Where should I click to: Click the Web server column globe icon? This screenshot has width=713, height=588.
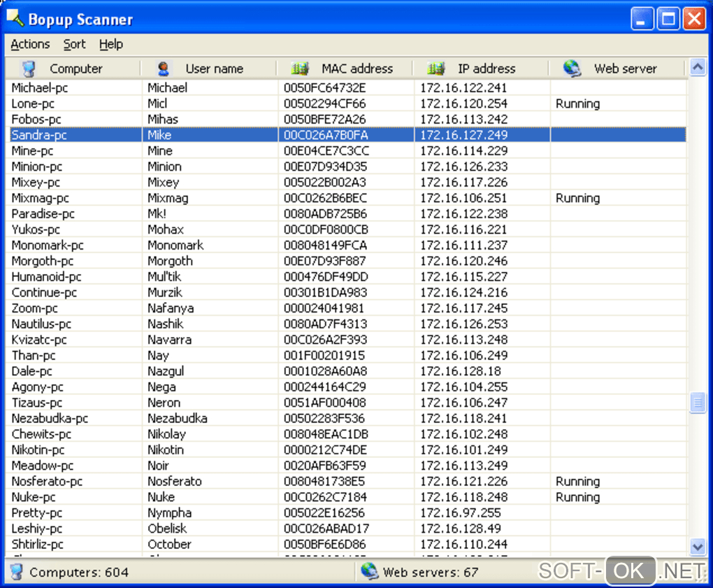coord(572,69)
